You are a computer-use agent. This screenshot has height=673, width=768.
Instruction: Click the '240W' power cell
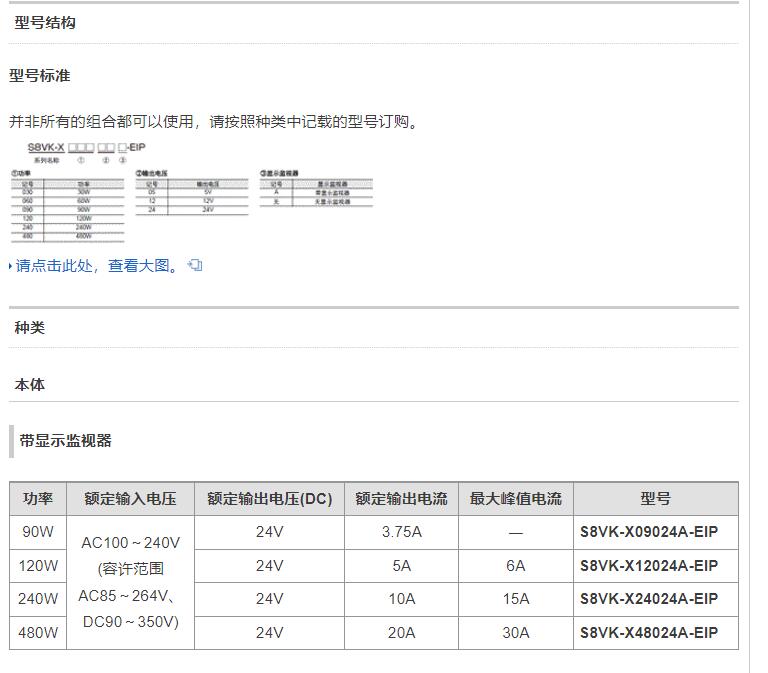point(38,599)
